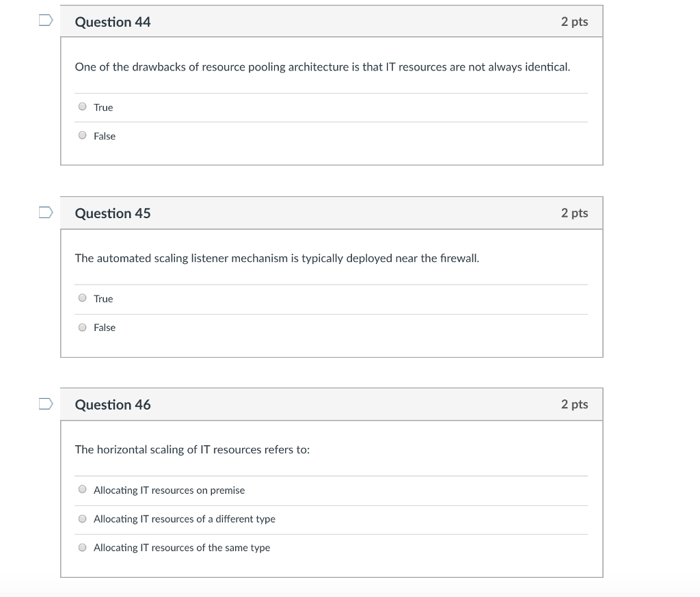Select 'Allocating IT resources on premise' answer
The height and width of the screenshot is (597, 700).
click(82, 489)
